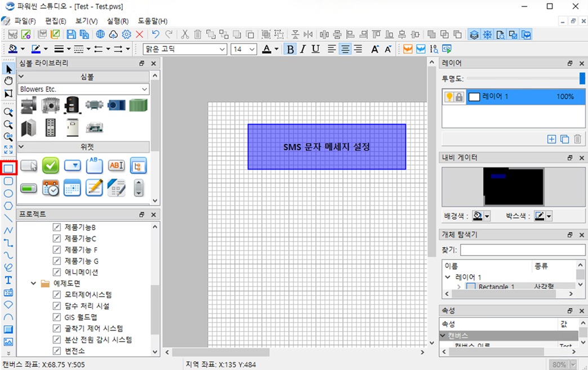588x370 pixels.
Task: Add the checkbox widget from widget panel
Action: (51, 165)
